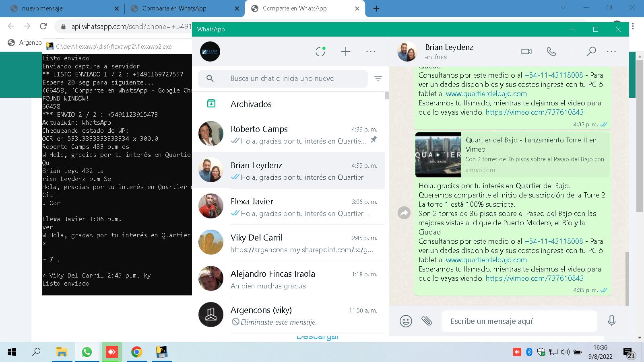Open WhatsApp status updates icon
644x362 pixels.
pos(320,51)
